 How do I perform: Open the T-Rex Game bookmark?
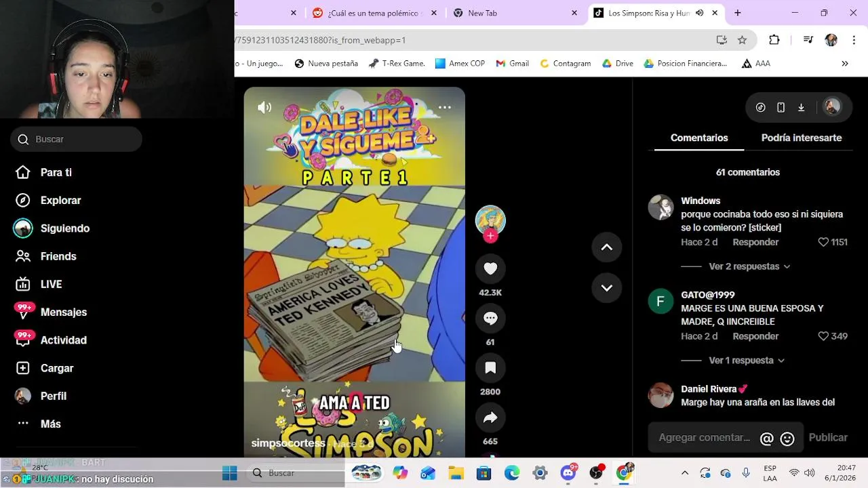[397, 64]
